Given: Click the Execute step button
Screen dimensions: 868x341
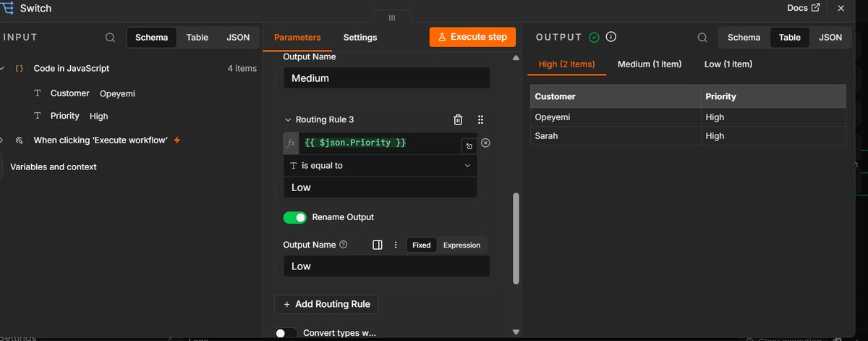Looking at the screenshot, I should point(472,37).
